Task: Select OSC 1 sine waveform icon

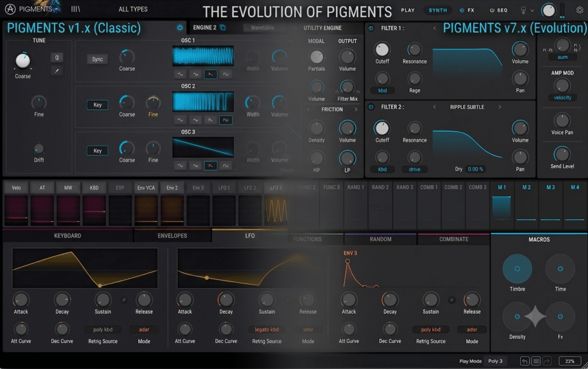Action: 180,74
